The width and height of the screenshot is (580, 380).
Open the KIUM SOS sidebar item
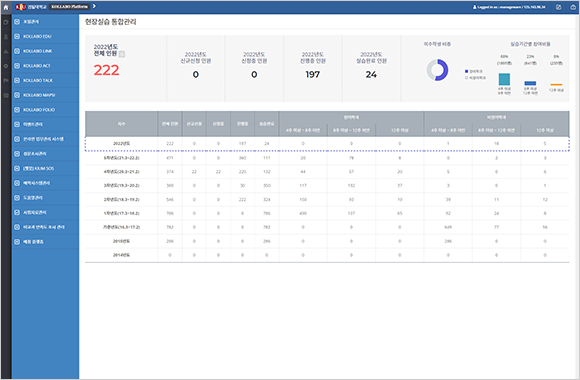click(x=45, y=168)
